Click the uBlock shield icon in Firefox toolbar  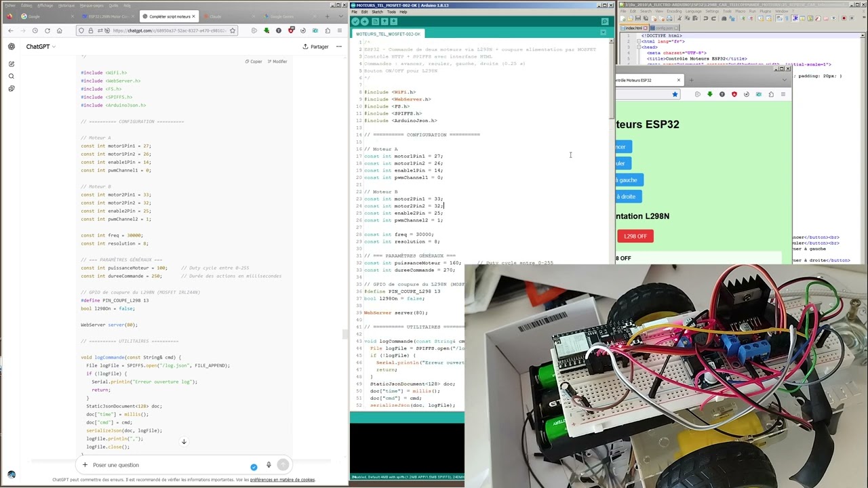pos(291,30)
